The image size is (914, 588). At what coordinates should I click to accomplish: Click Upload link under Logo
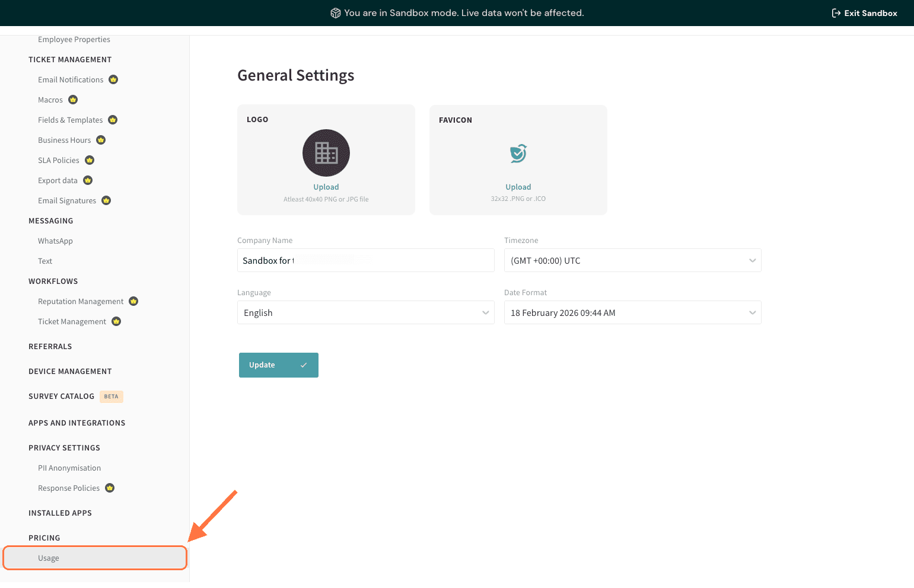tap(326, 187)
